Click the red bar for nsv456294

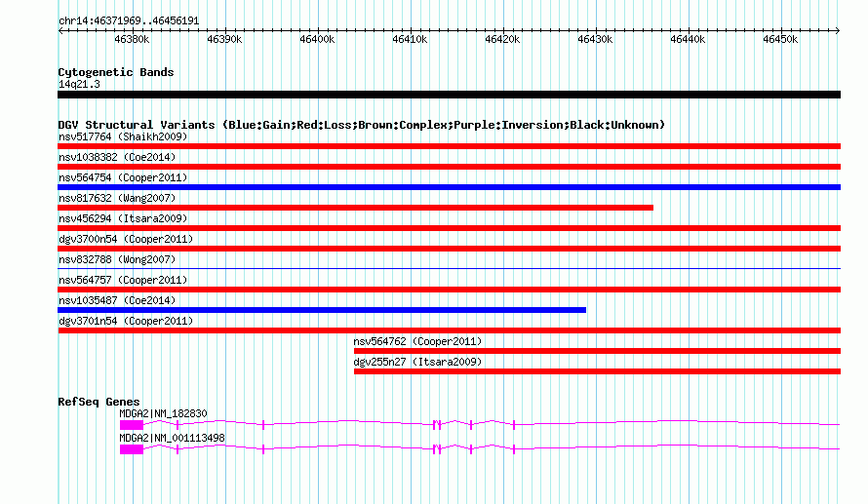click(x=449, y=228)
